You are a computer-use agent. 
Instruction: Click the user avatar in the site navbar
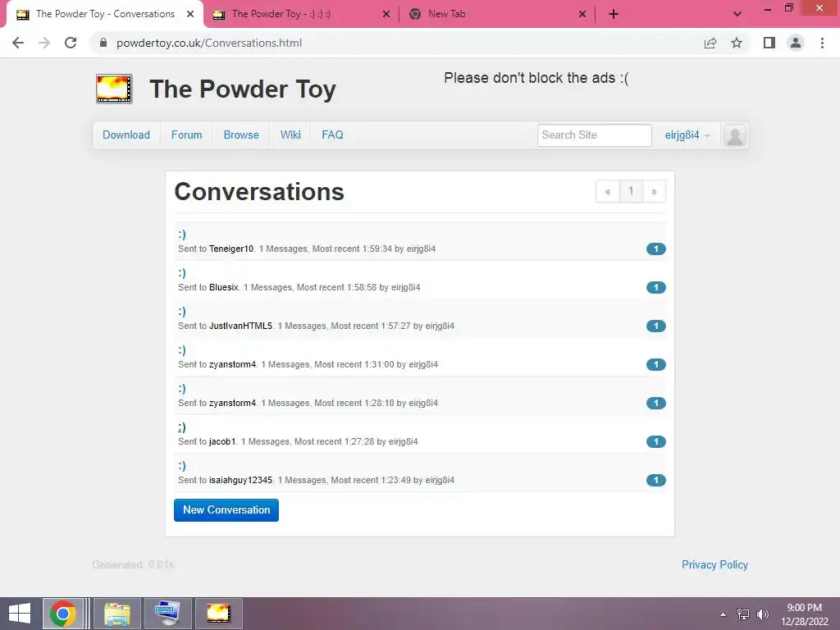tap(735, 135)
